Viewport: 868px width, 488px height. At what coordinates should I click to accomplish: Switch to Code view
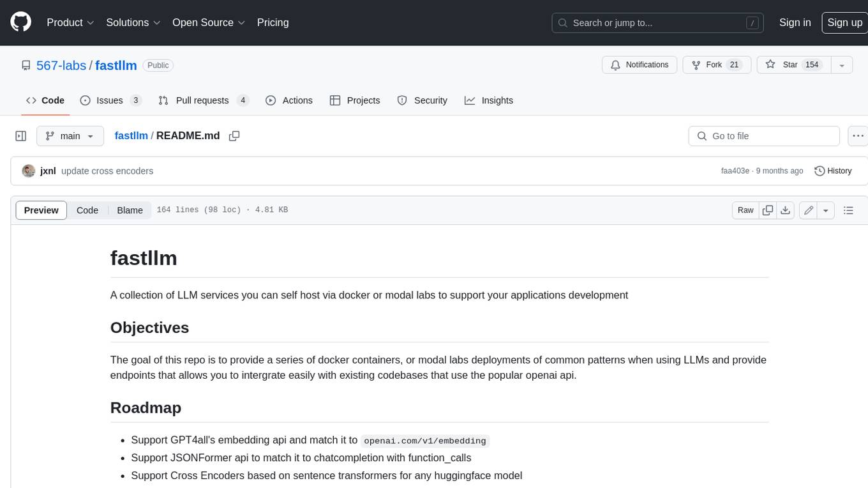tap(87, 210)
